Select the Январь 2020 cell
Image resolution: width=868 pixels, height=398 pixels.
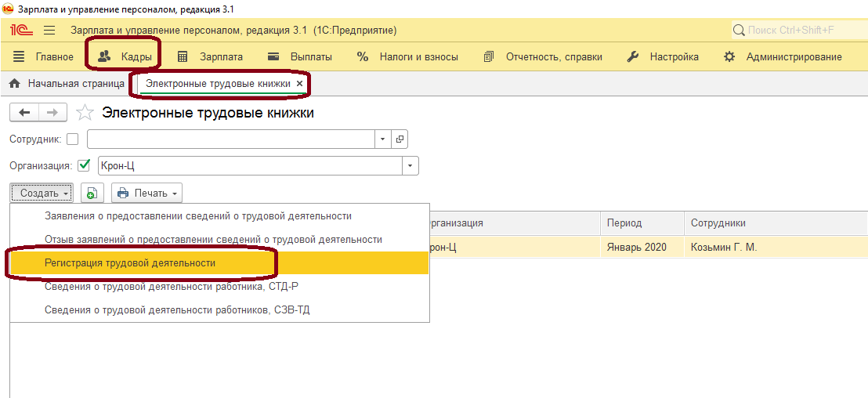tap(642, 248)
